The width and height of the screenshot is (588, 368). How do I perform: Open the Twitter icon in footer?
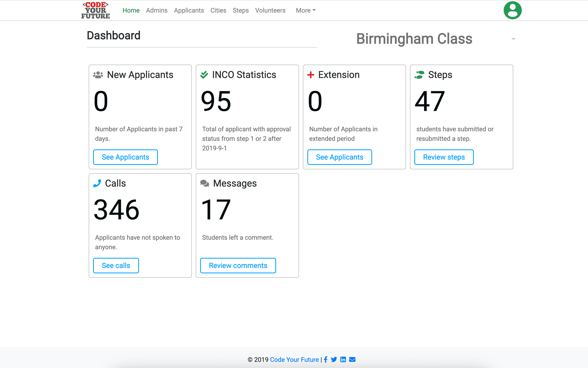coord(334,359)
